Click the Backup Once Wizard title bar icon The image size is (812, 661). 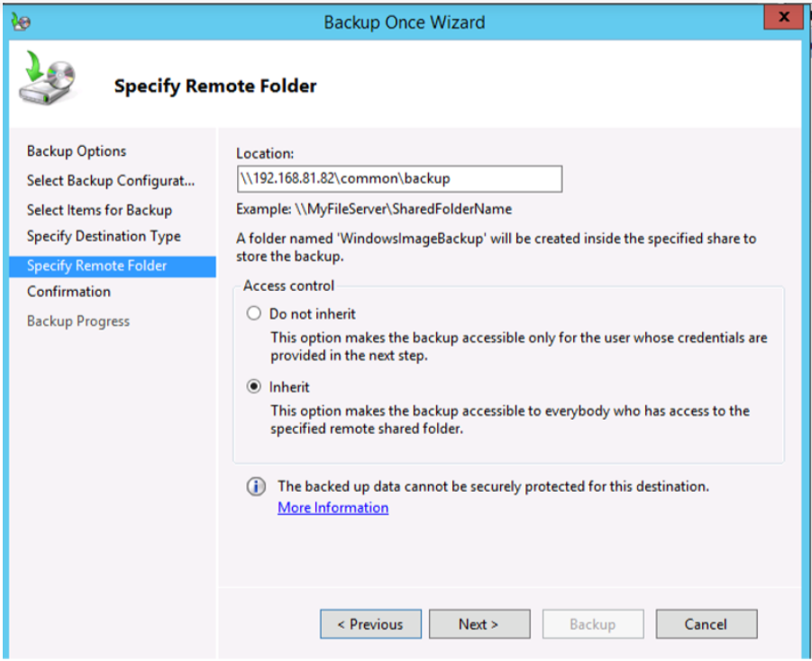[x=20, y=22]
